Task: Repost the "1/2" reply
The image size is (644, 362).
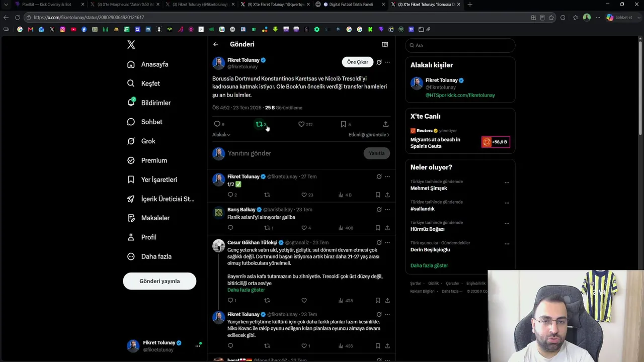Action: click(267, 195)
